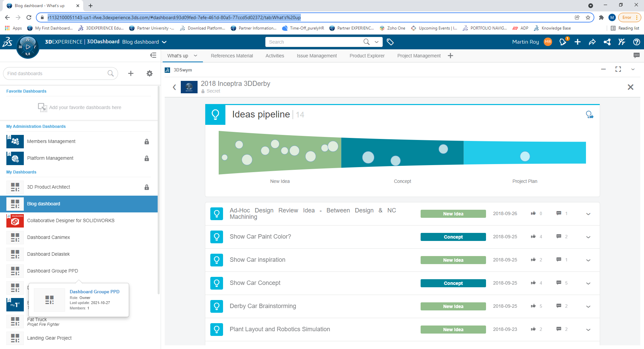The height and width of the screenshot is (349, 644).
Task: Click the tag icon beside search
Action: point(390,42)
